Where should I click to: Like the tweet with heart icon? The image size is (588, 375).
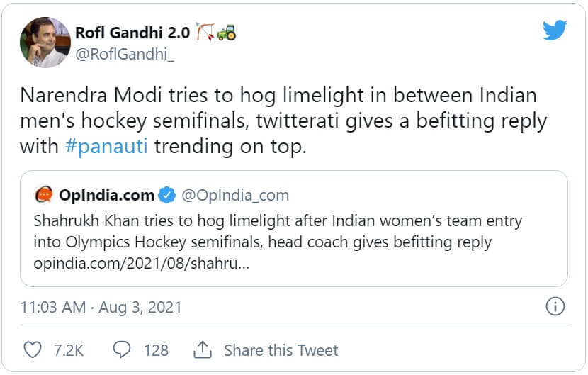(33, 349)
